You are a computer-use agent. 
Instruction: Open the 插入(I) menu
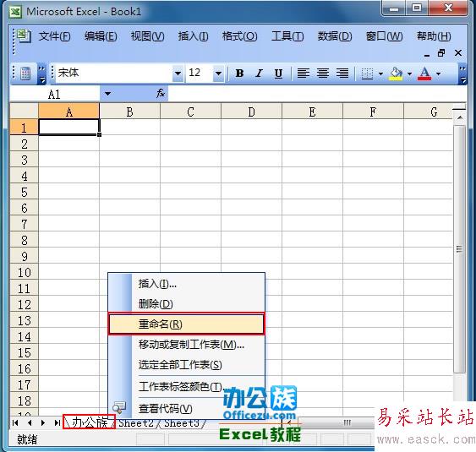[x=193, y=36]
